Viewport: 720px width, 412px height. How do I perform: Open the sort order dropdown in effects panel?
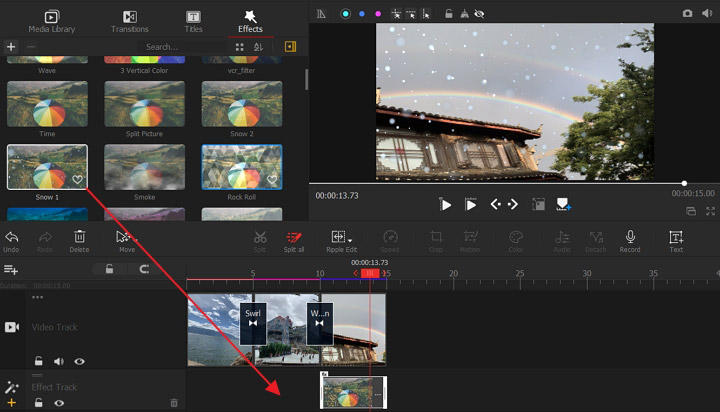click(258, 47)
